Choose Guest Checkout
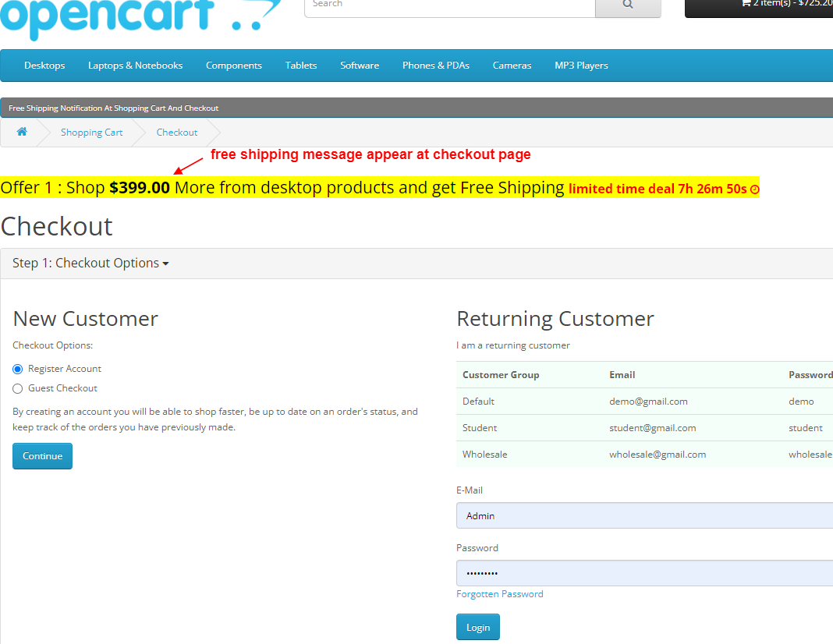The width and height of the screenshot is (833, 644). [17, 387]
